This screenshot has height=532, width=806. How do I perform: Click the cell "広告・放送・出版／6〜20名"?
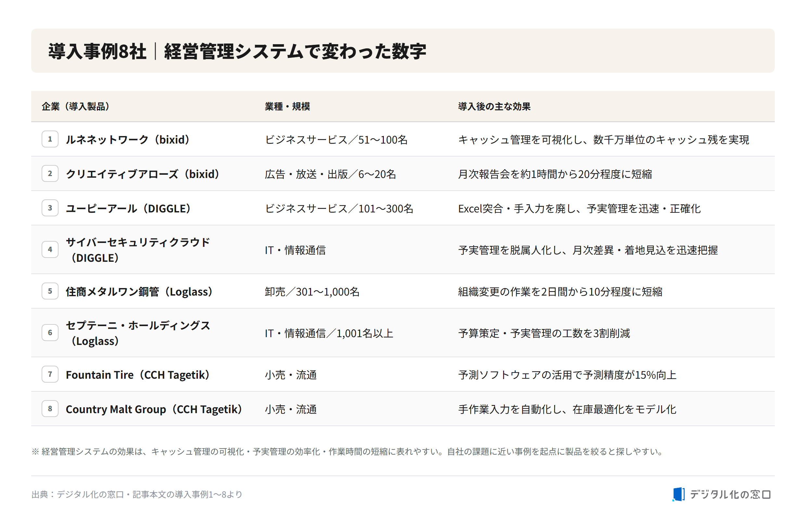(330, 174)
